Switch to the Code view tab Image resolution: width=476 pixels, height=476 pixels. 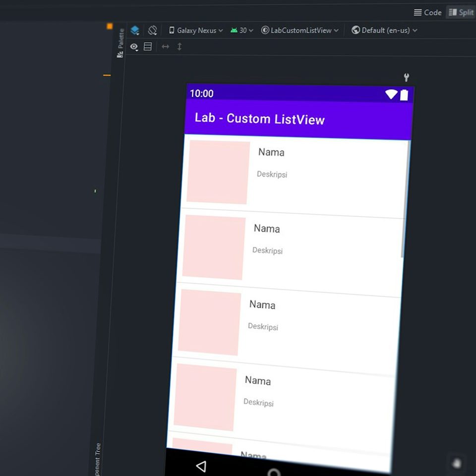click(x=427, y=12)
